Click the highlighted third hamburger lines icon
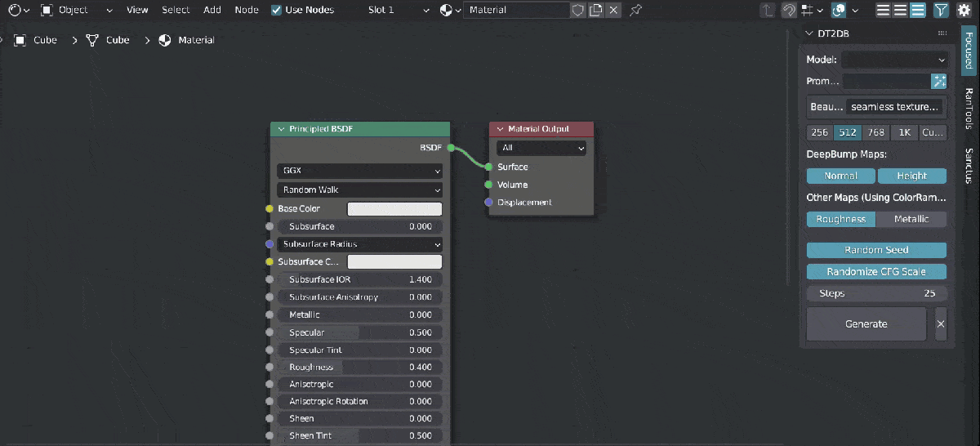Viewport: 980px width, 446px height. pyautogui.click(x=918, y=10)
